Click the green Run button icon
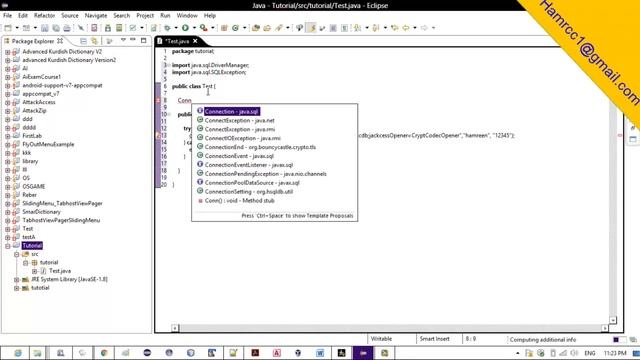Viewport: 640px width, 360px height. click(185, 28)
